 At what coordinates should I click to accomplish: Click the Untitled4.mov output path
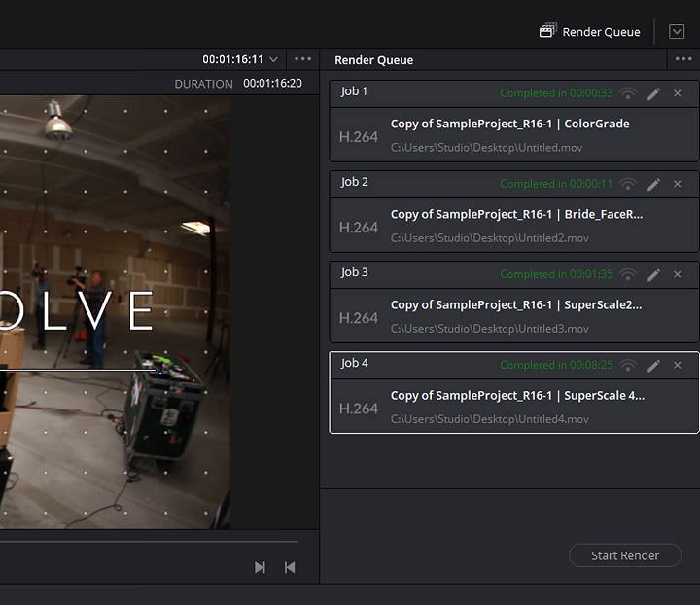click(x=489, y=419)
